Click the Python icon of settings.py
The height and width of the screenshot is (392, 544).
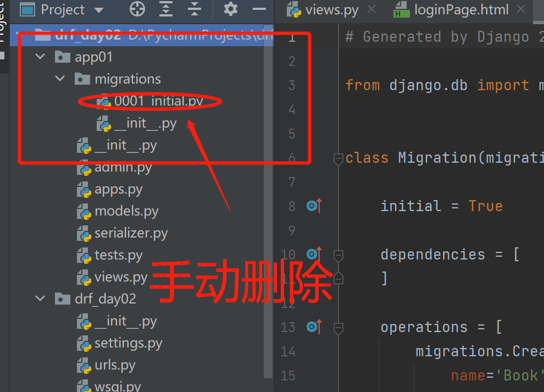pos(84,344)
